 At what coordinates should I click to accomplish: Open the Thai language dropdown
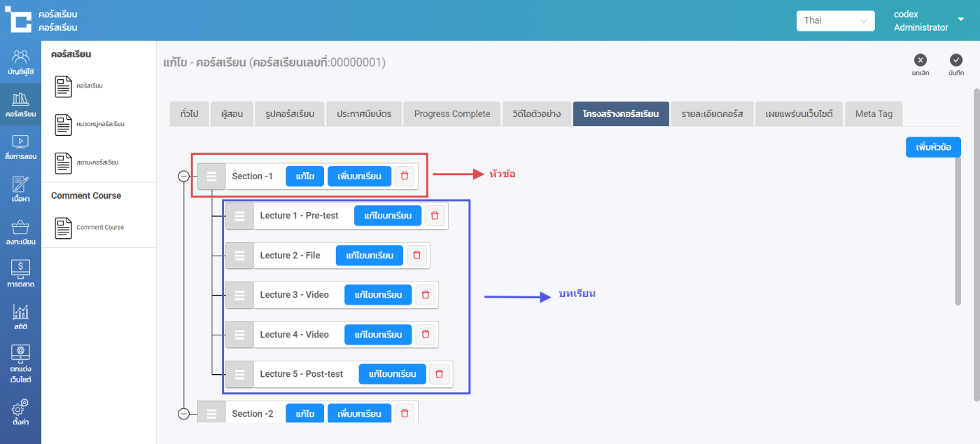(x=835, y=20)
